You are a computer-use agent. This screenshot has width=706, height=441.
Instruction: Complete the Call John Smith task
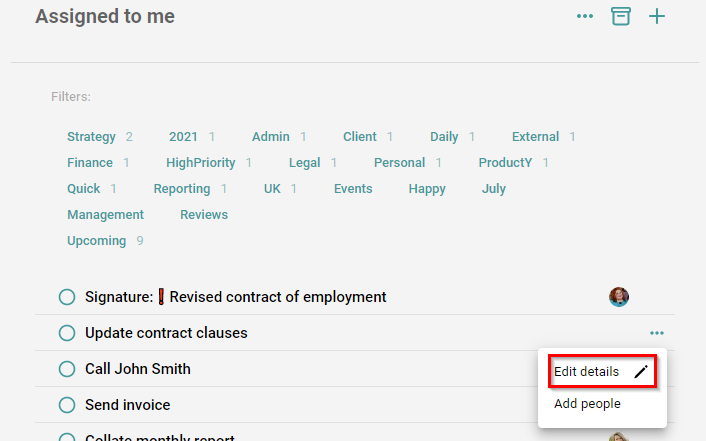click(67, 369)
